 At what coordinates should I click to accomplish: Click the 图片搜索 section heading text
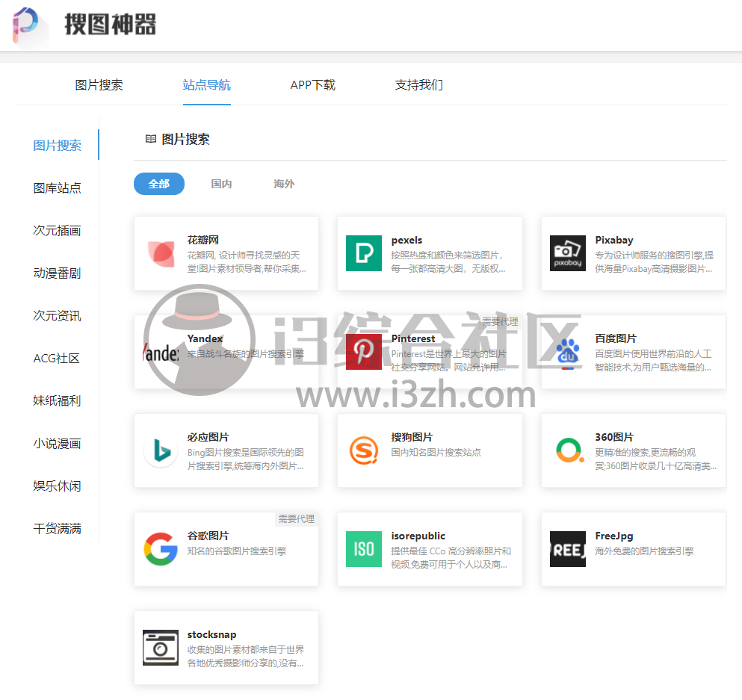[x=185, y=139]
